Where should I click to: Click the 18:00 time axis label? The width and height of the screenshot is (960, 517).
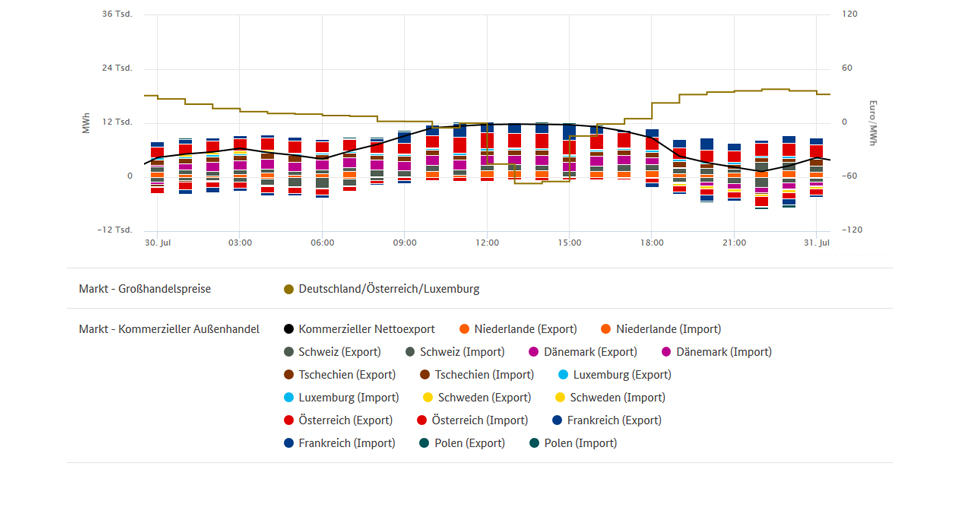click(652, 243)
